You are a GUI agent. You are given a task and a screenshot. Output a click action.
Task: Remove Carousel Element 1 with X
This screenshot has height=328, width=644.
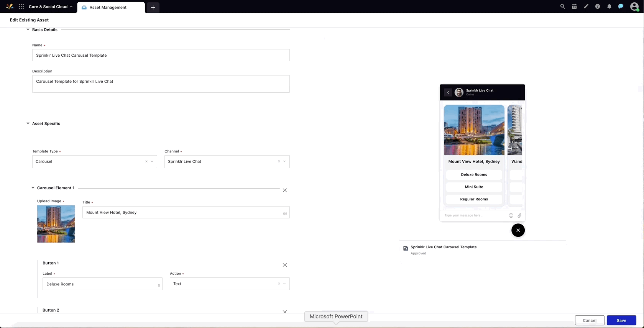pyautogui.click(x=285, y=190)
